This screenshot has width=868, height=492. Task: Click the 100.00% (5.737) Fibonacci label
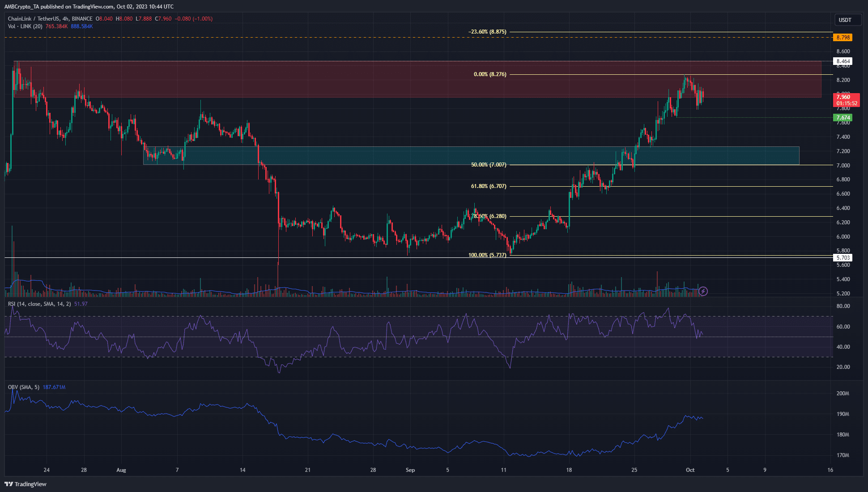tap(487, 255)
